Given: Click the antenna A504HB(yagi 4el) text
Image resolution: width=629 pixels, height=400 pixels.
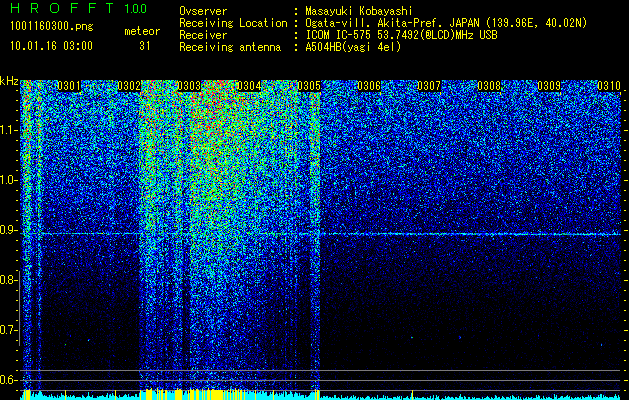Looking at the screenshot, I should [x=353, y=47].
